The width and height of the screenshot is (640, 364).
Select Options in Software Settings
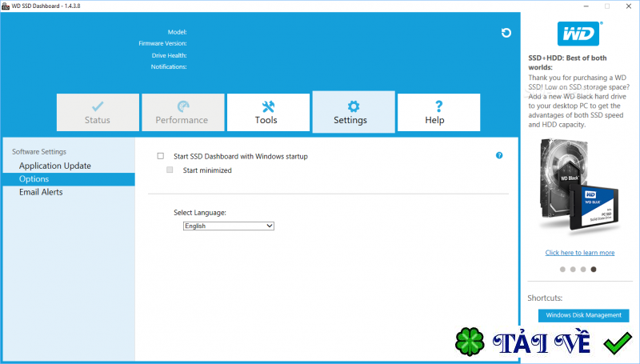69,179
